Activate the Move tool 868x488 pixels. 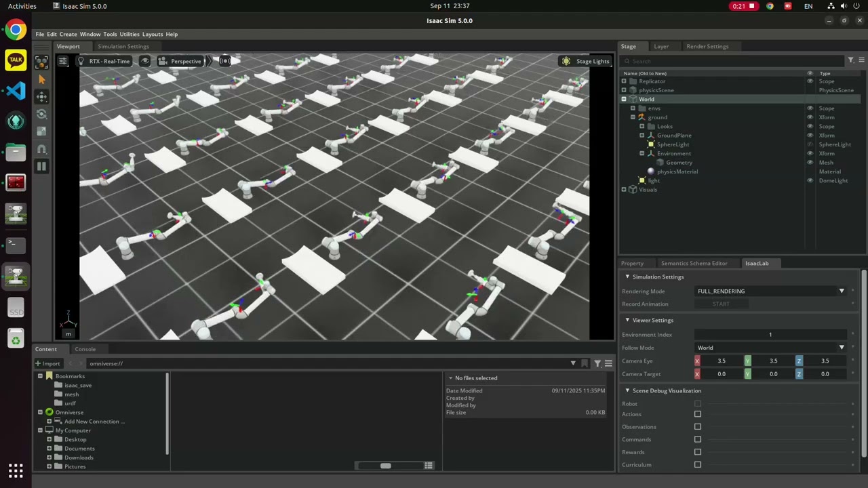[41, 97]
